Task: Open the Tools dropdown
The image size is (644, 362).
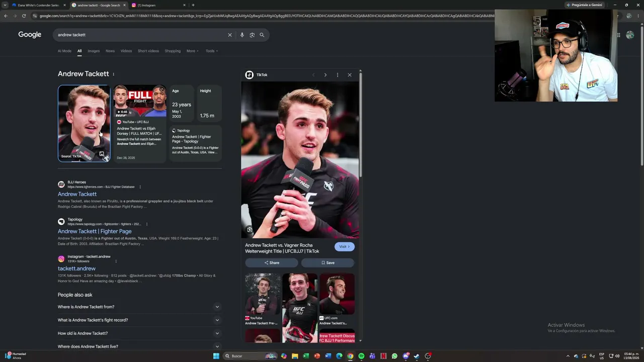Action: 211,51
